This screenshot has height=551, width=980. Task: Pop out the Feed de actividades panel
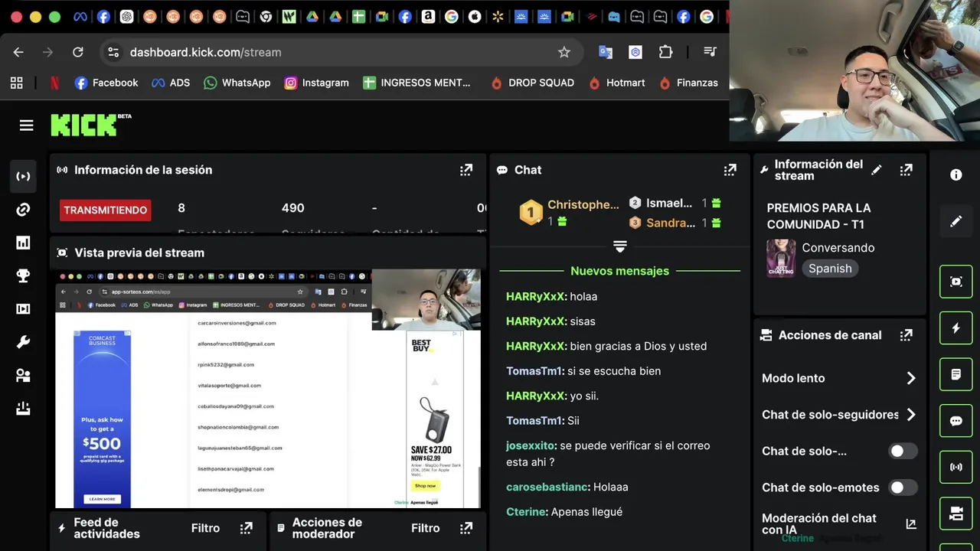click(246, 528)
